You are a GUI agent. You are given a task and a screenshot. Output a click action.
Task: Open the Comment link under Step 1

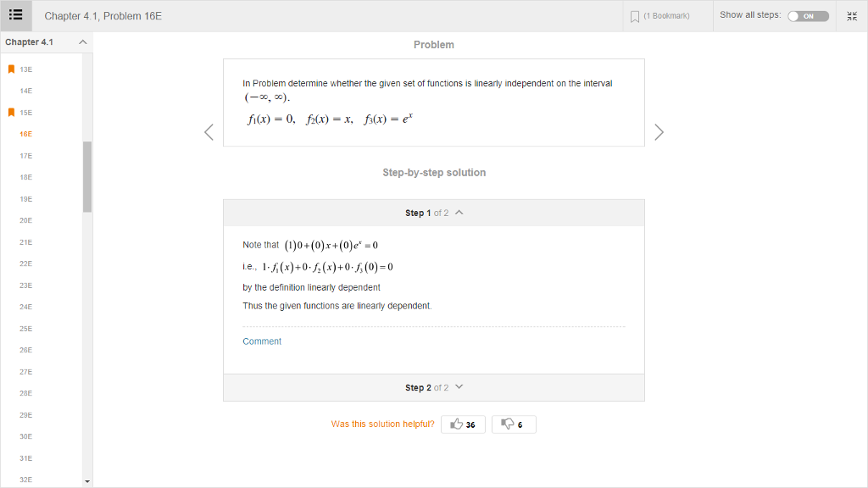click(262, 341)
